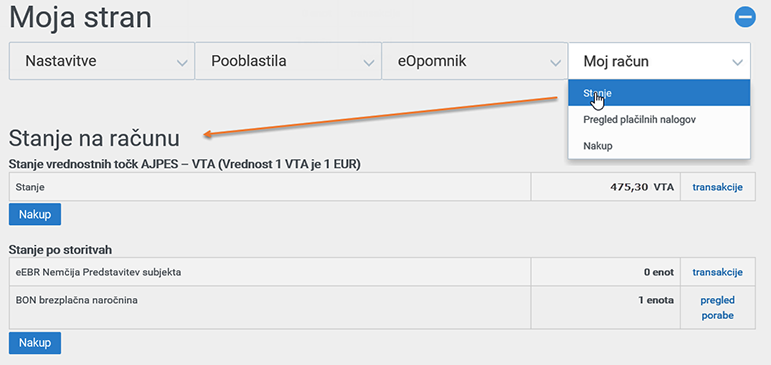
Task: Open pregled porabe link for BON naročnina
Action: pyautogui.click(x=717, y=308)
